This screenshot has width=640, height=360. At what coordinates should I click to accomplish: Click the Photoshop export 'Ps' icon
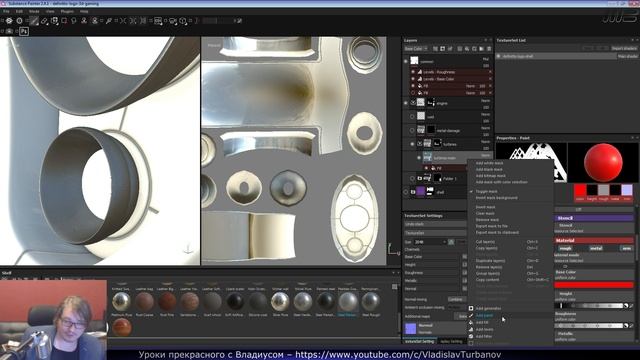pyautogui.click(x=24, y=31)
